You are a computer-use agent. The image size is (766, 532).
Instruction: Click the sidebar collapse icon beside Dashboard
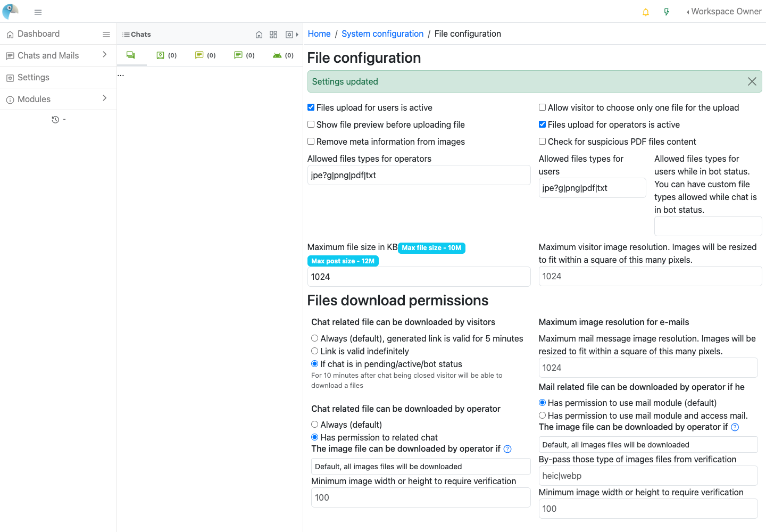[x=106, y=34]
